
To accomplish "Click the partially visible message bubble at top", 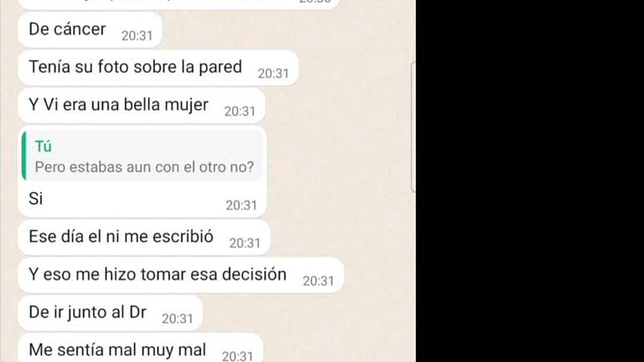I will [179, 4].
